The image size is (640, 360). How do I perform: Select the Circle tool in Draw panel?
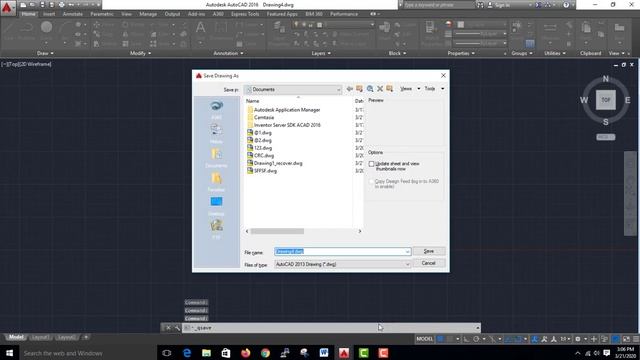[47, 27]
